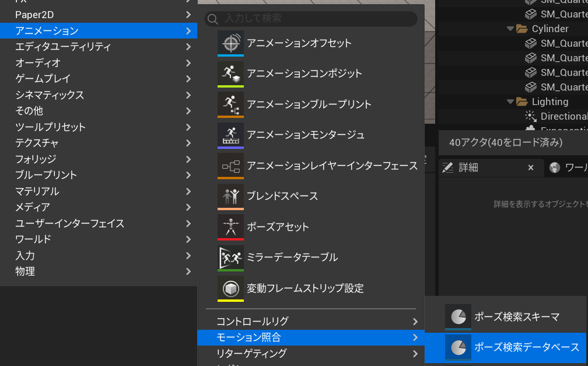Viewport: 588px width, 366px height.
Task: Click the Animation Offset (アニメーションオフセット) icon
Action: pos(230,43)
